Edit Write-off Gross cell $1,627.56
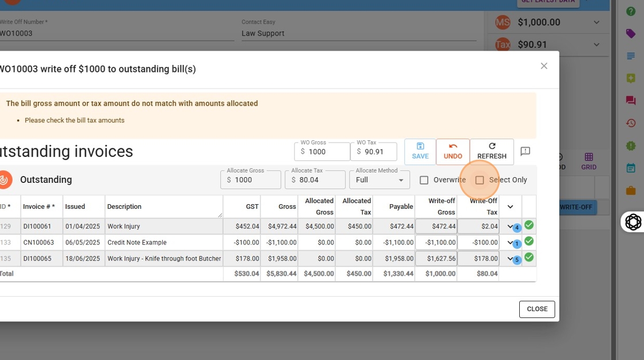Image resolution: width=644 pixels, height=360 pixels. 436,258
